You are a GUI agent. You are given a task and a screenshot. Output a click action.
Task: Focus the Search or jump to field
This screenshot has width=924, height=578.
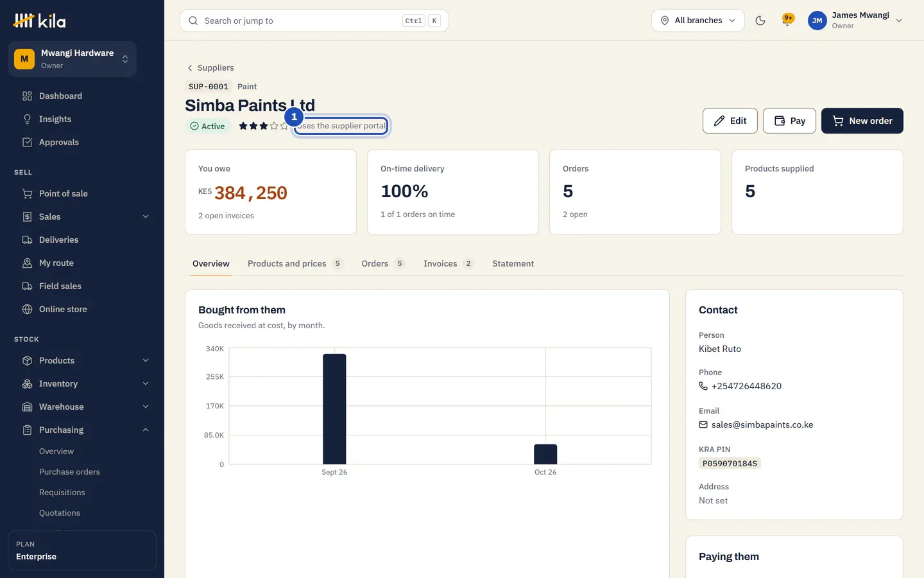[314, 21]
